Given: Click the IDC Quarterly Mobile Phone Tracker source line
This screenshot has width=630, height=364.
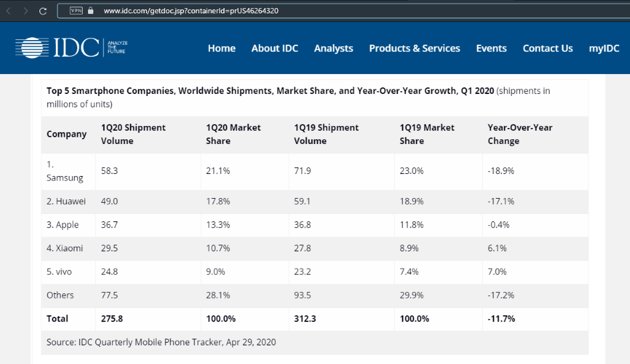Looking at the screenshot, I should coord(161,342).
